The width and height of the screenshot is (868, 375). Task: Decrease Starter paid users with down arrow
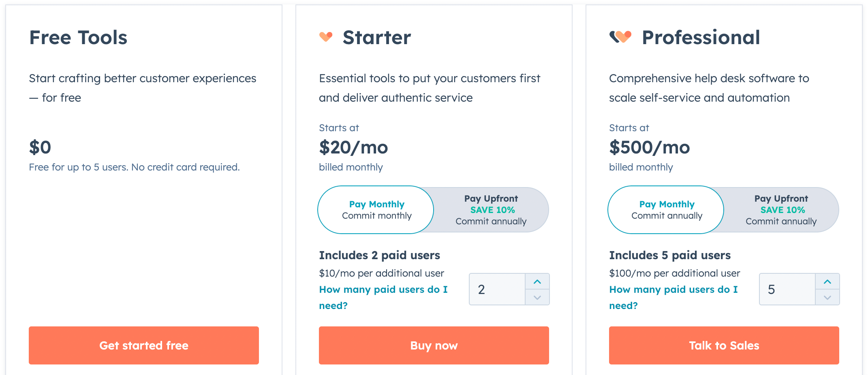tap(537, 297)
